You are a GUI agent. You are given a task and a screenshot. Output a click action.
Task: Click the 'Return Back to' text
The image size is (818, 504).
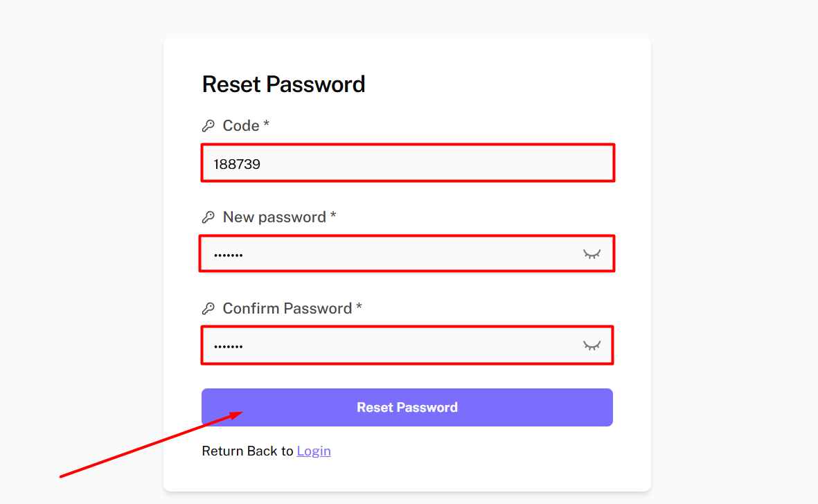tap(248, 451)
